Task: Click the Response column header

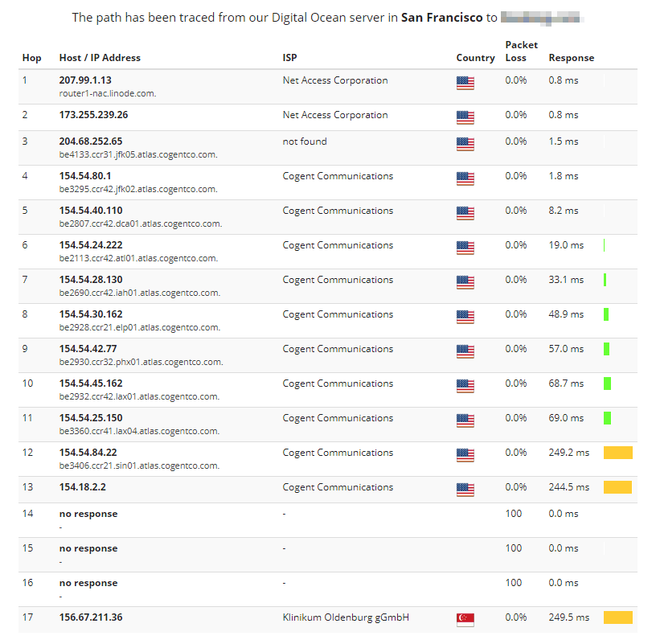Action: [x=571, y=58]
